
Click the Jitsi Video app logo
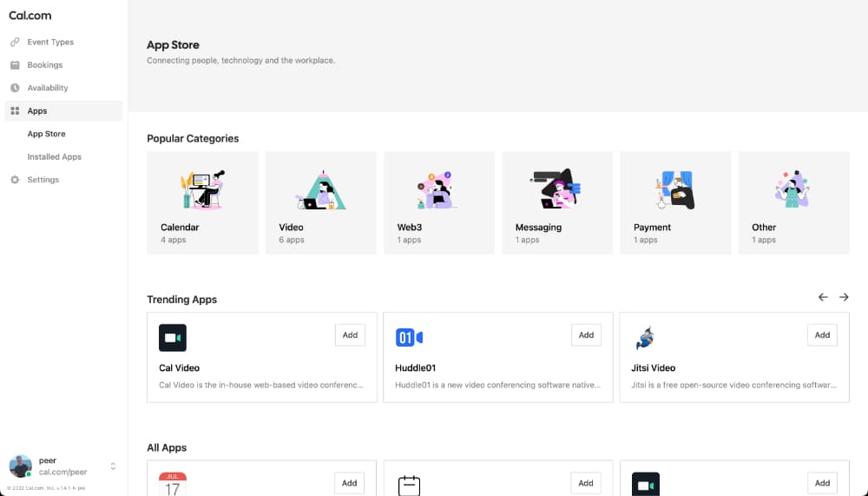tap(645, 338)
